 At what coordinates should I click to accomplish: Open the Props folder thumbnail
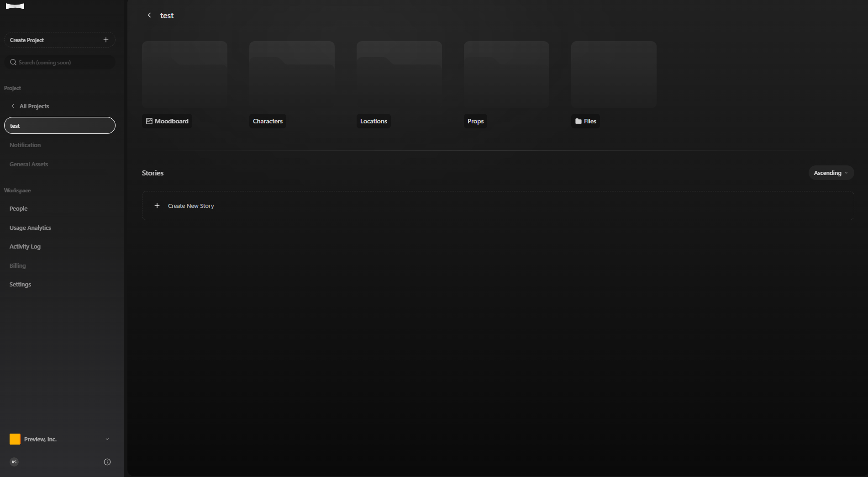pyautogui.click(x=506, y=74)
